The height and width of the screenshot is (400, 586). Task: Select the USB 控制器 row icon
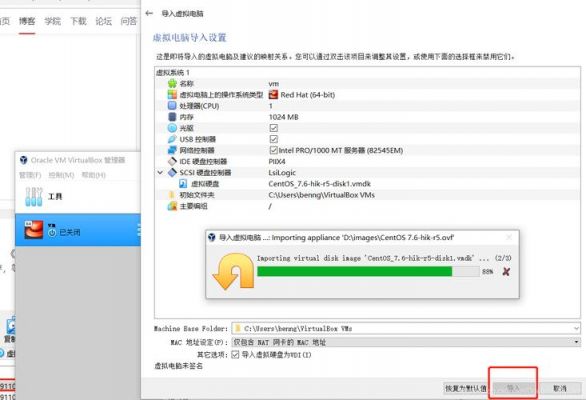click(x=172, y=139)
